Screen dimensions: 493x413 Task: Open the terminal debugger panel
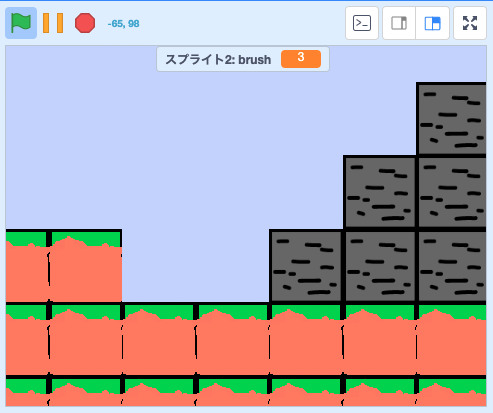(x=362, y=23)
